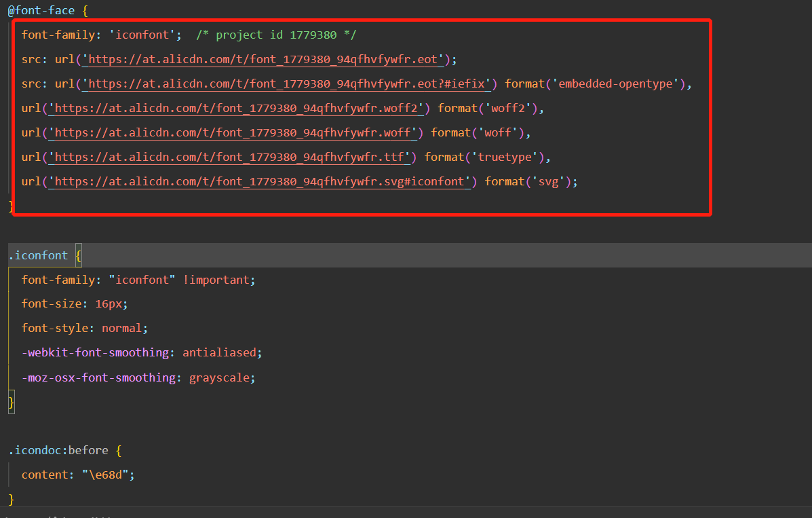Click the opening brace after .iconfont
This screenshot has height=518, width=812.
pos(78,255)
